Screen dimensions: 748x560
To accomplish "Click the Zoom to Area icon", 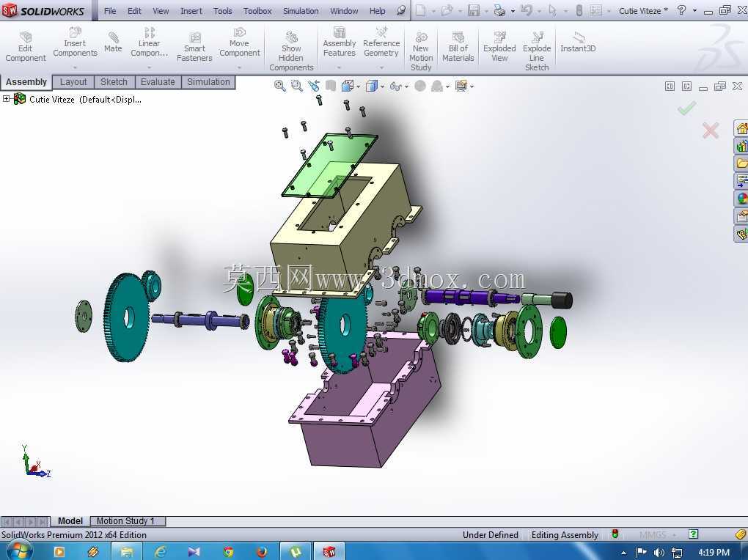I will [x=297, y=86].
